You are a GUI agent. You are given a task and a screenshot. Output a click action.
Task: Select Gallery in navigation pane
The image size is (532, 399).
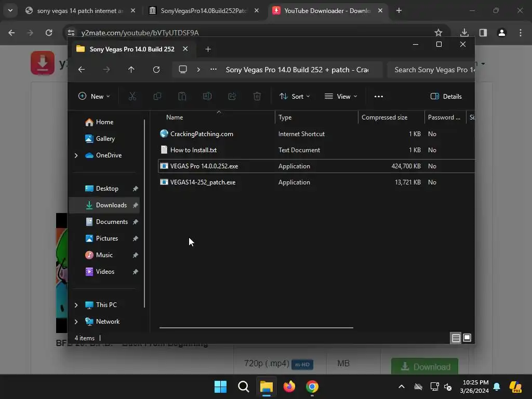click(x=104, y=139)
